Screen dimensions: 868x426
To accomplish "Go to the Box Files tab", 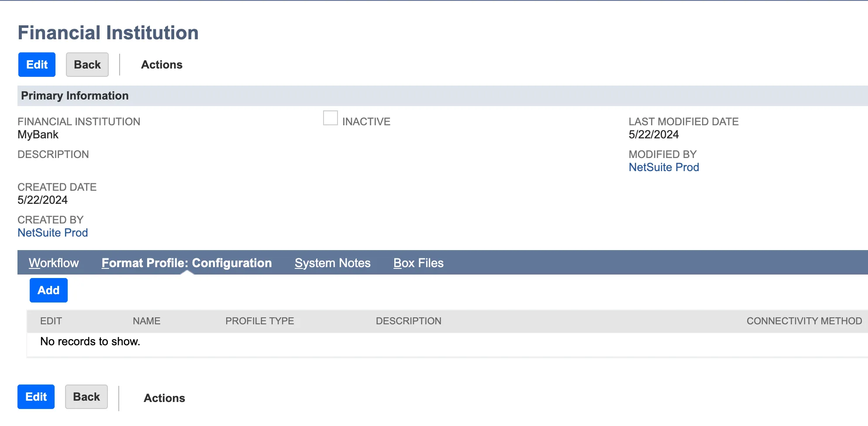I will point(418,263).
